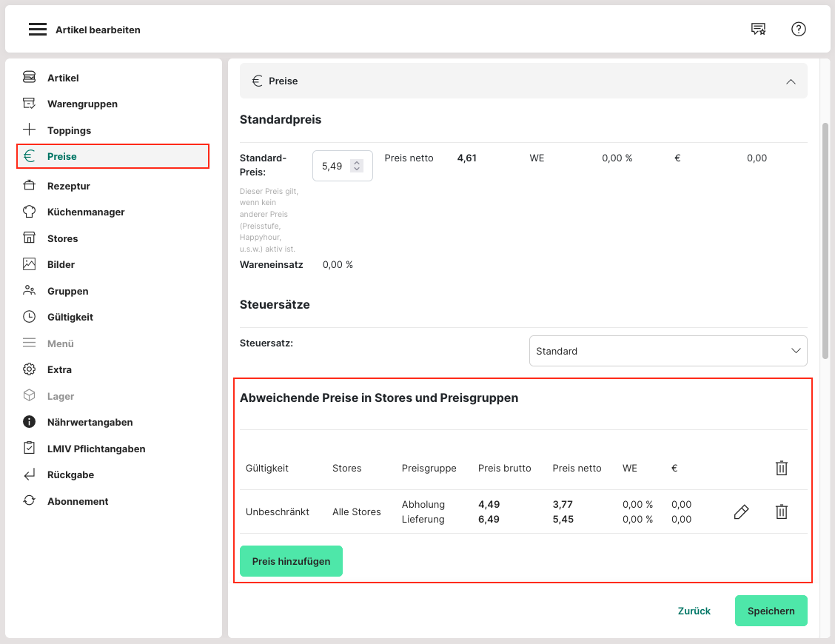Collapse the Preise section chevron
Viewport: 835px width, 644px height.
tap(791, 81)
